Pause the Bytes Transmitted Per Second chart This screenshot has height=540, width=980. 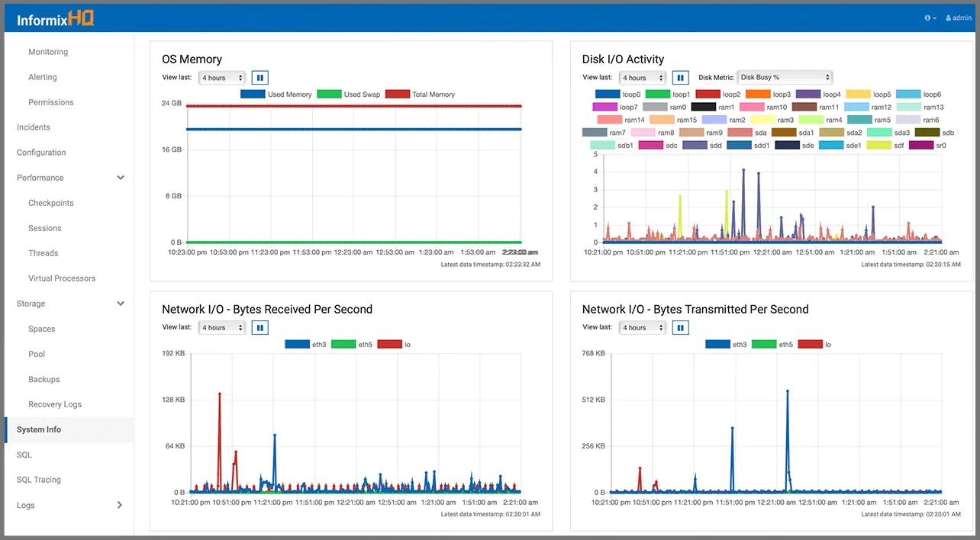(680, 327)
